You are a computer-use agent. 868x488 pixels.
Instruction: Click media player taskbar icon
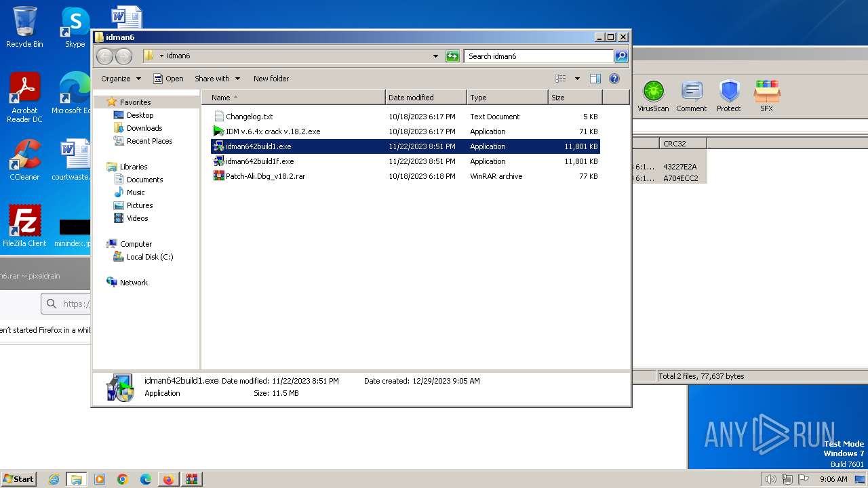tap(100, 479)
